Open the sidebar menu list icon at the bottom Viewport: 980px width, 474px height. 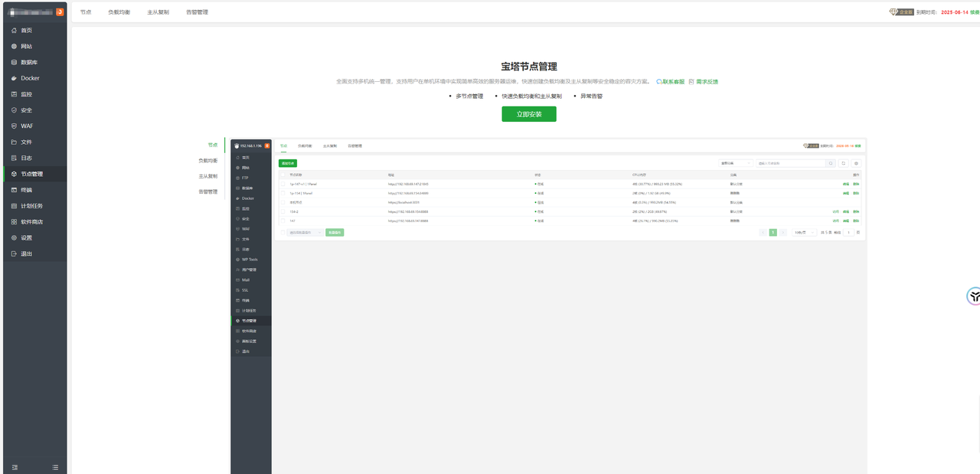click(x=55, y=467)
